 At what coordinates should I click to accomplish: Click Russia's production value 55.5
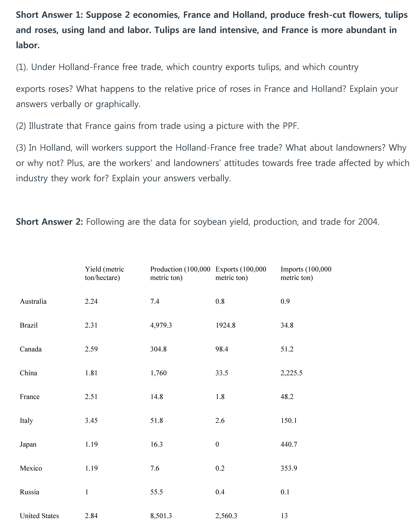(156, 492)
